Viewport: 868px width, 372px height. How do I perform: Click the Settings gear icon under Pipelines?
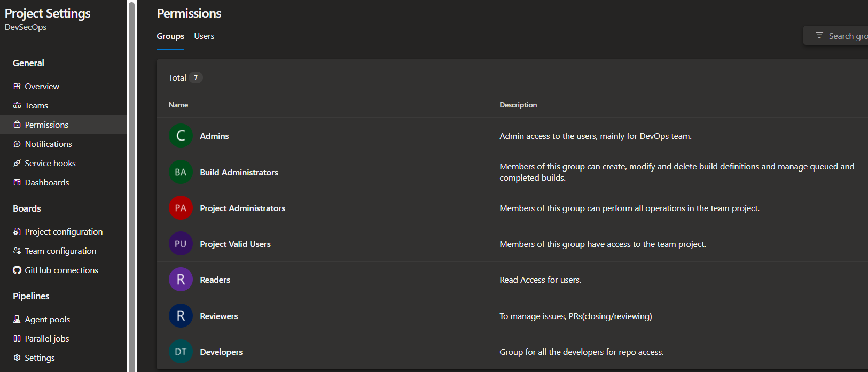[x=17, y=358]
